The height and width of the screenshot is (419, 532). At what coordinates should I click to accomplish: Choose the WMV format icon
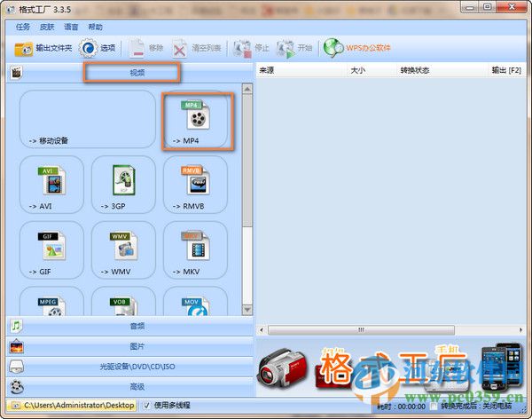click(123, 249)
